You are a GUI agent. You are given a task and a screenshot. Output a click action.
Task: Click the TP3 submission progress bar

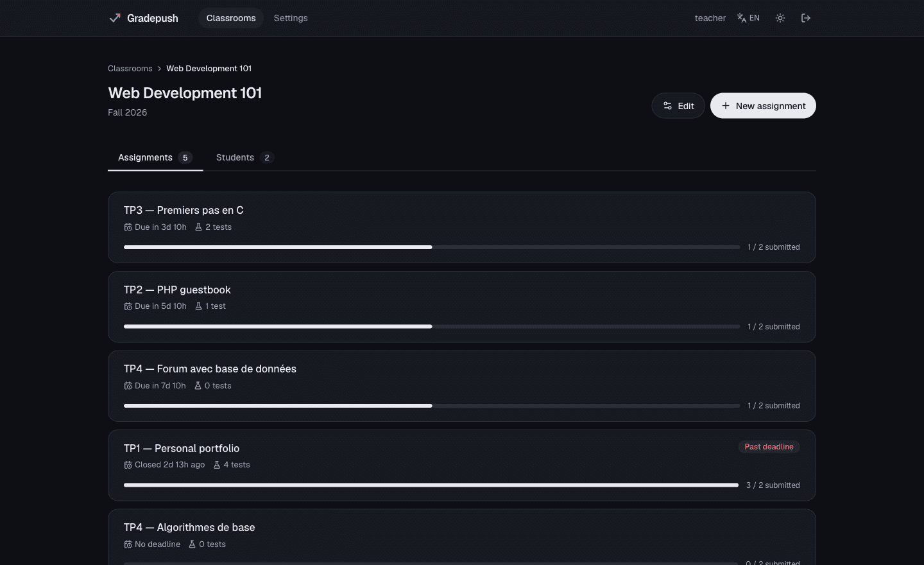pyautogui.click(x=432, y=247)
